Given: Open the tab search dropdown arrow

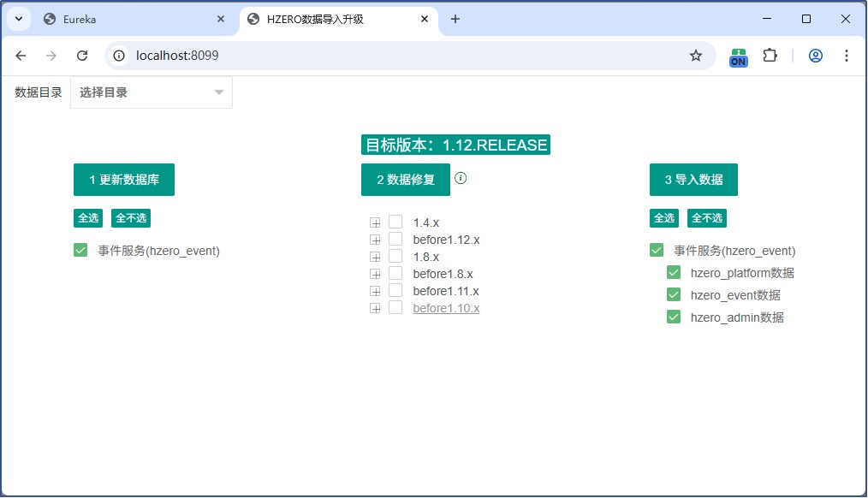Looking at the screenshot, I should (x=18, y=19).
